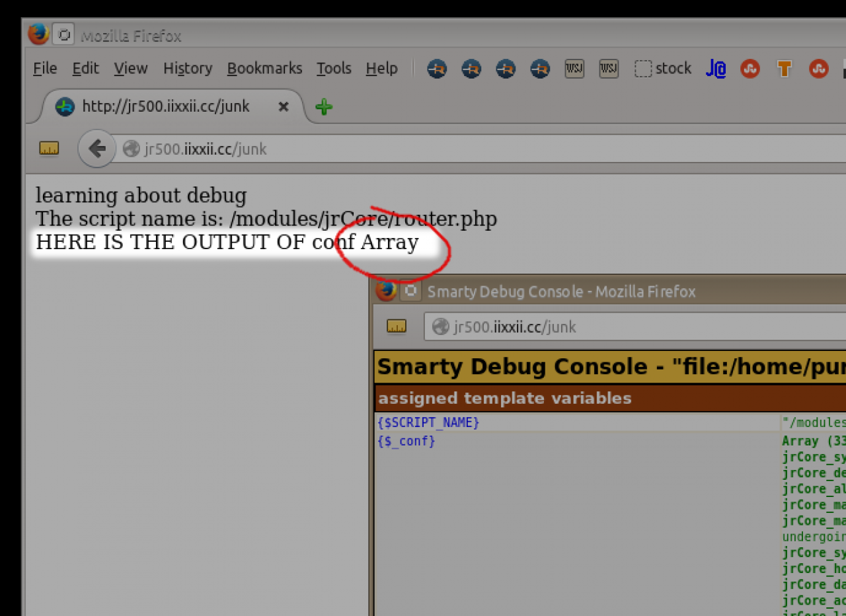This screenshot has height=616, width=846.
Task: Open the View menu
Action: 130,69
